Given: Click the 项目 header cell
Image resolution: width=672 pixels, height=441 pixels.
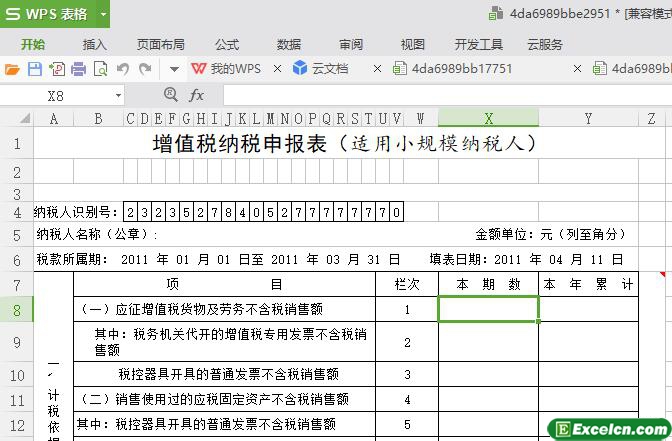Looking at the screenshot, I should [x=224, y=284].
